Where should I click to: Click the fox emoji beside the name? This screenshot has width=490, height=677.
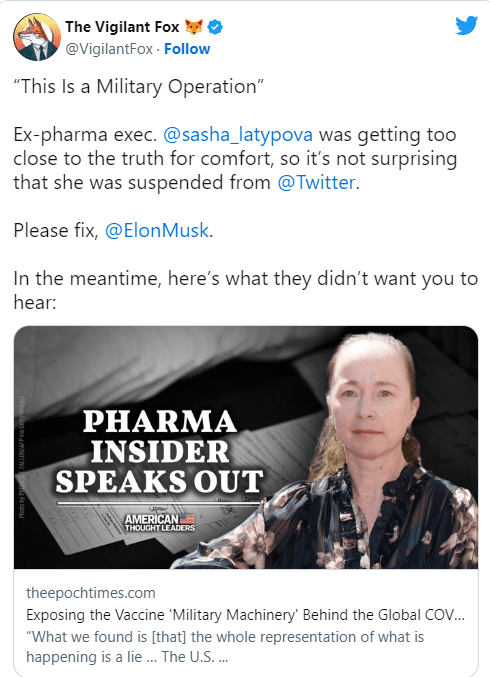(194, 27)
